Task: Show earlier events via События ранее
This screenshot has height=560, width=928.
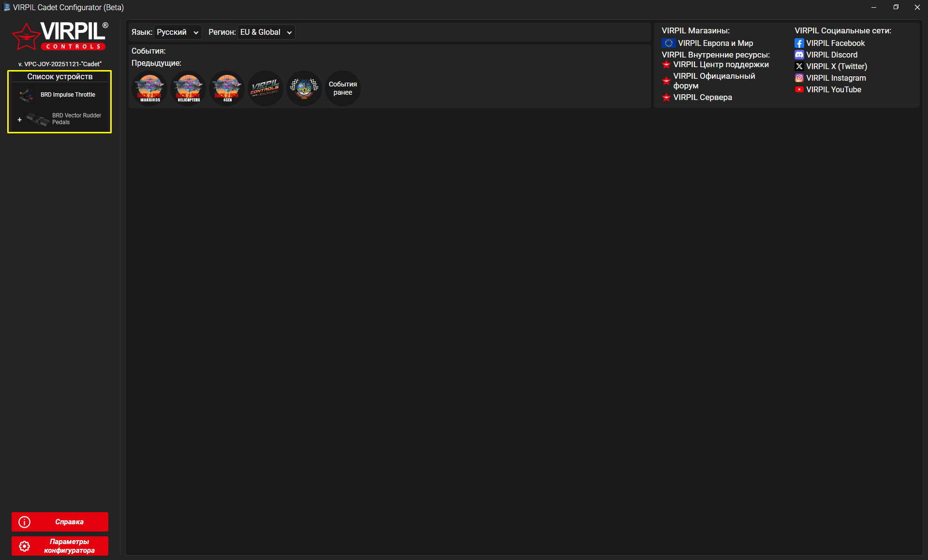Action: (343, 88)
